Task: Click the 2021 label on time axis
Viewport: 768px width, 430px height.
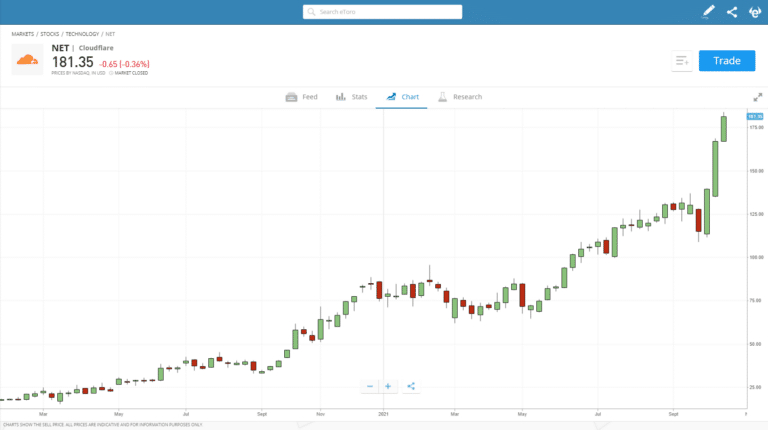Action: click(384, 414)
